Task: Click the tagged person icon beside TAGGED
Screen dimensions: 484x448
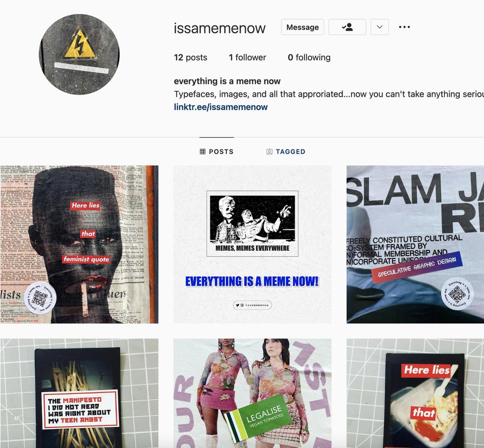Action: 270,151
